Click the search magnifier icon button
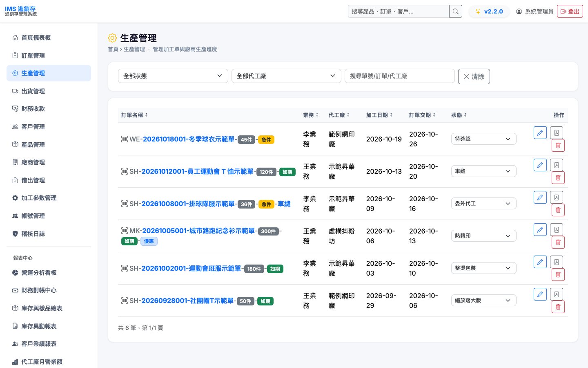Image resolution: width=588 pixels, height=368 pixels. tap(456, 11)
